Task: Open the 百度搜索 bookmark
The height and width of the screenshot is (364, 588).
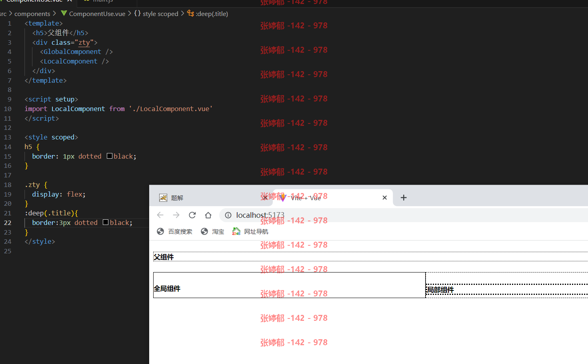Action: pos(174,231)
